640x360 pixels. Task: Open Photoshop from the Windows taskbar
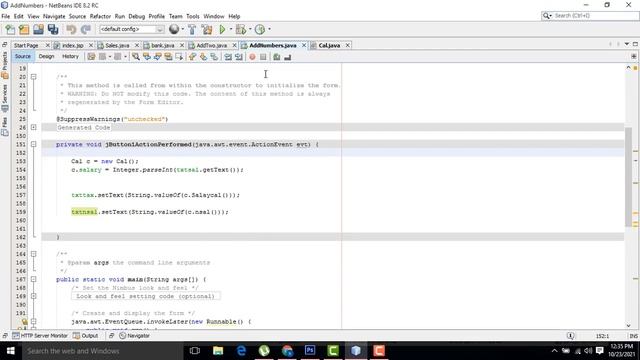310,351
